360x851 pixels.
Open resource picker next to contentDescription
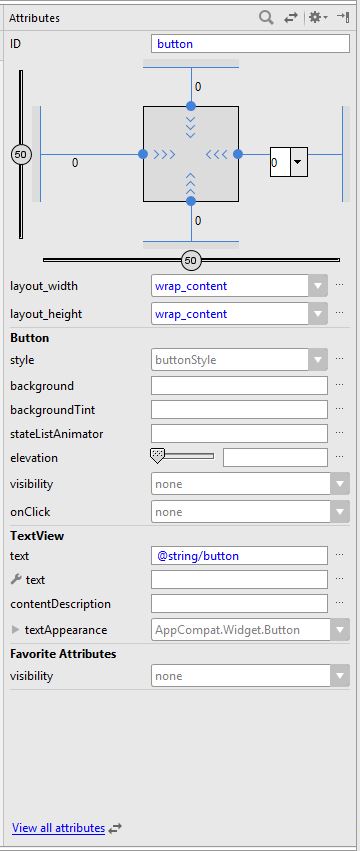[x=339, y=602]
